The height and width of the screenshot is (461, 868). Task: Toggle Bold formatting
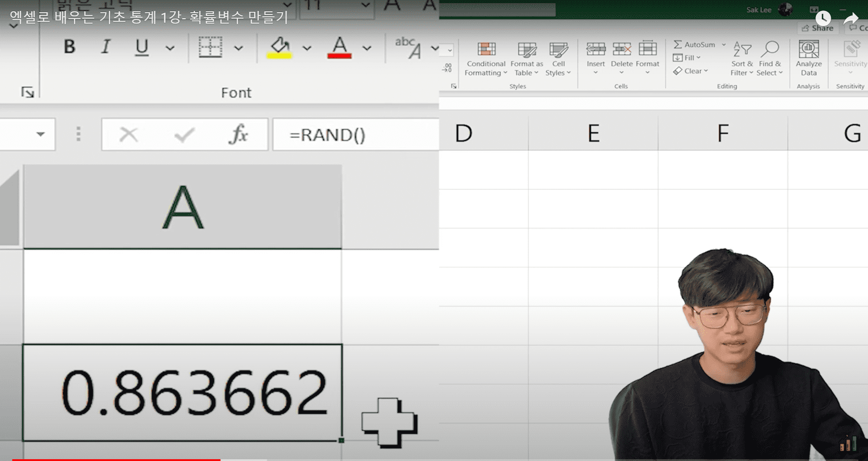point(69,47)
